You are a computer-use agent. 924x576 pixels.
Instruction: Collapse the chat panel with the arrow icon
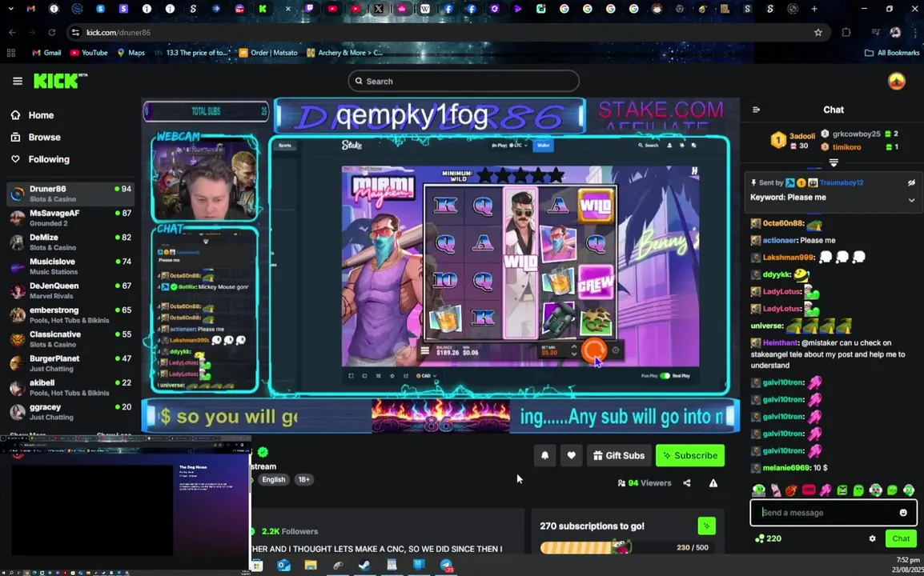[756, 110]
